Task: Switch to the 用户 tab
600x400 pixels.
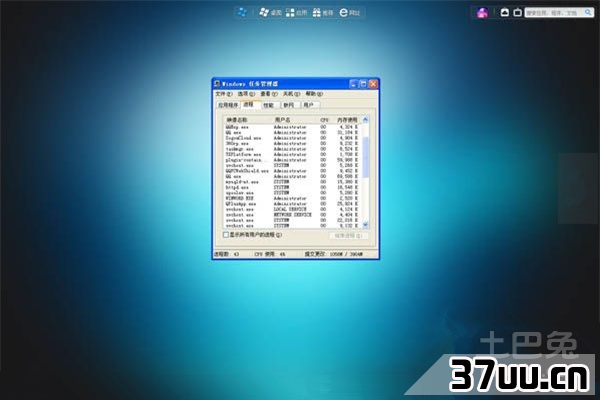Action: click(x=310, y=105)
